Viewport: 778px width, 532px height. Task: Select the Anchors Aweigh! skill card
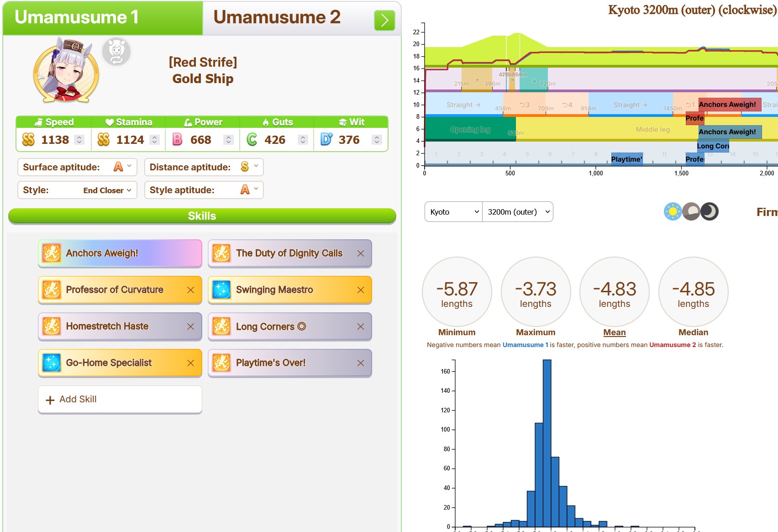click(x=120, y=253)
